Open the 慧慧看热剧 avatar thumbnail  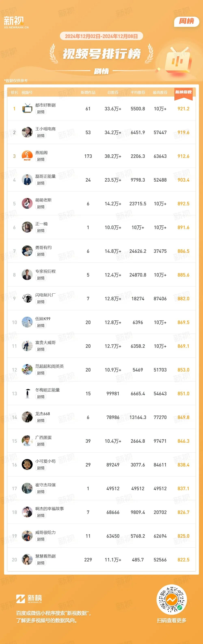(27, 560)
